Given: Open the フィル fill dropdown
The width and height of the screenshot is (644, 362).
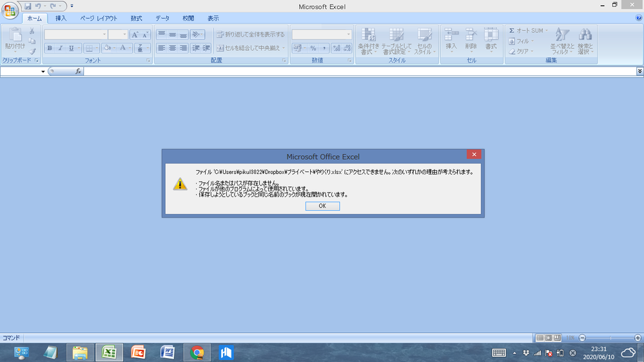Looking at the screenshot, I should pos(521,41).
